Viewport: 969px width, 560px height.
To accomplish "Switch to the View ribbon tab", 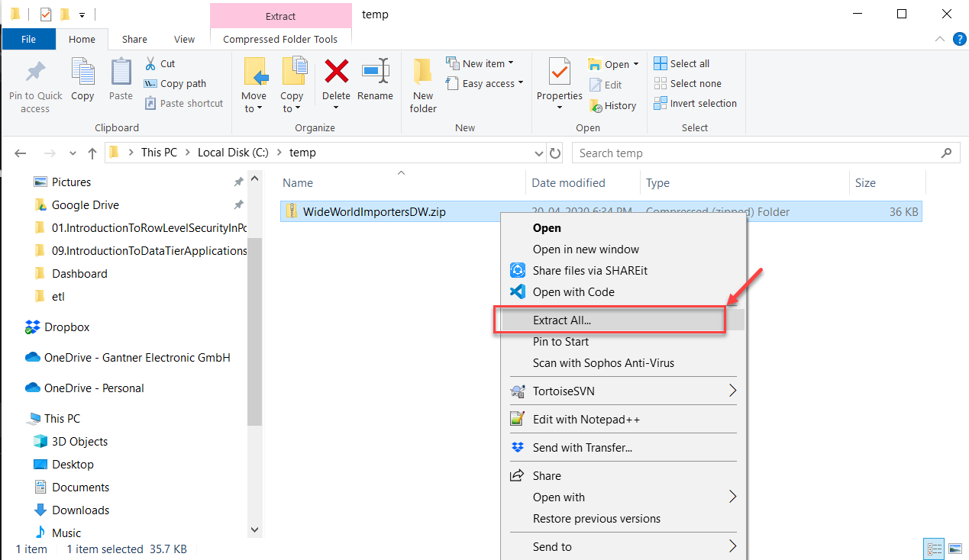I will click(184, 39).
